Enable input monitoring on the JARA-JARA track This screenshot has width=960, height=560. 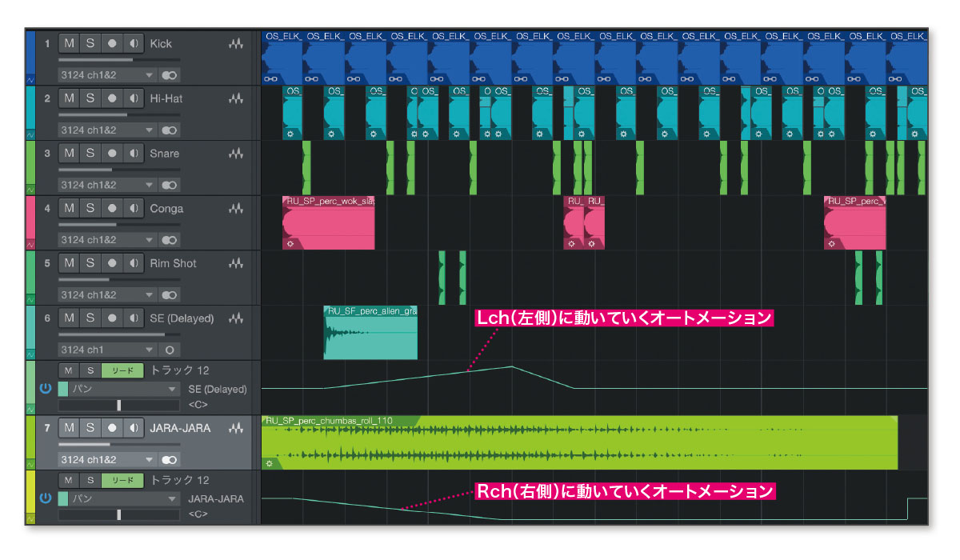pos(134,428)
